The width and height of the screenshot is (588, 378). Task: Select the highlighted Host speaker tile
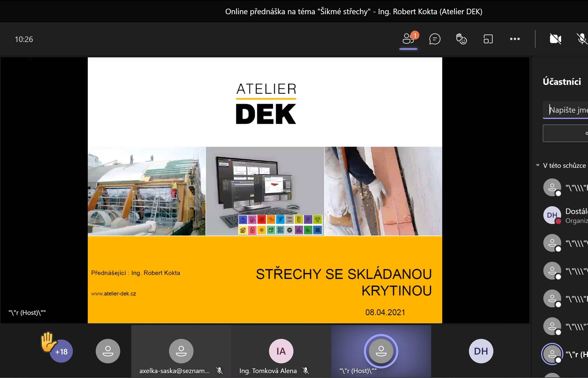point(381,351)
